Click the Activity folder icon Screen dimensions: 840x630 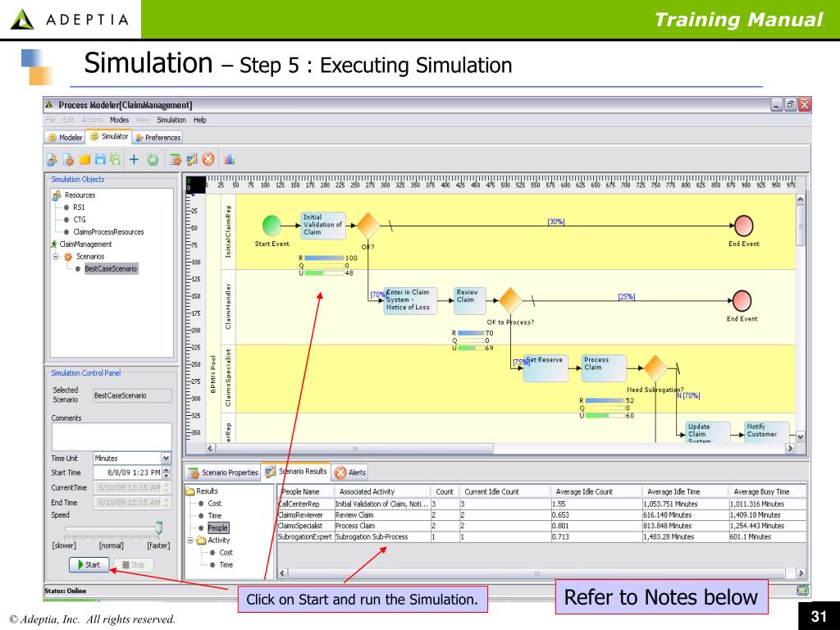pyautogui.click(x=202, y=541)
